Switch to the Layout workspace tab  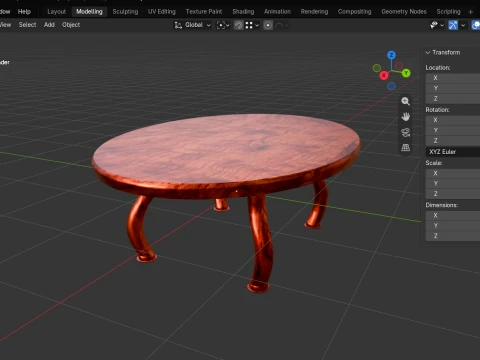[57, 12]
